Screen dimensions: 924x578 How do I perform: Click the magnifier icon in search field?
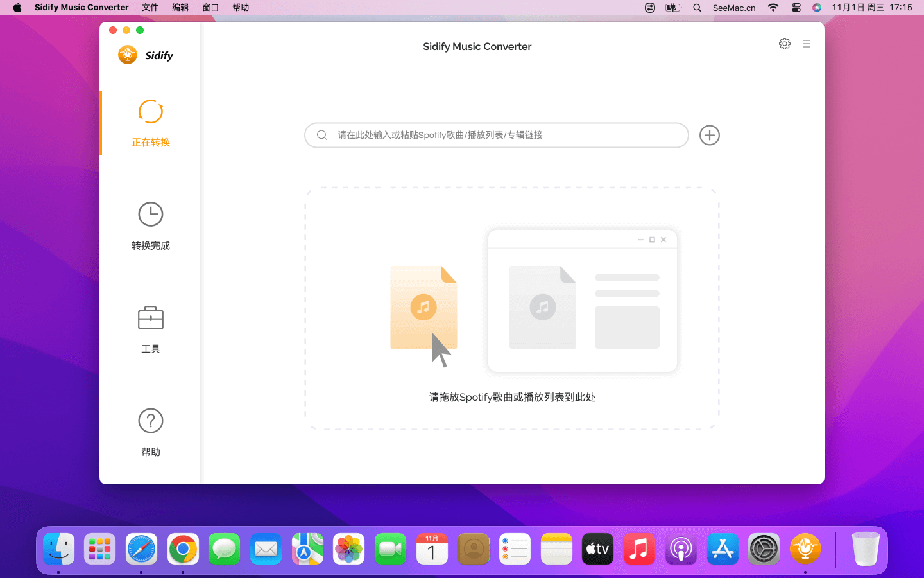pyautogui.click(x=322, y=136)
